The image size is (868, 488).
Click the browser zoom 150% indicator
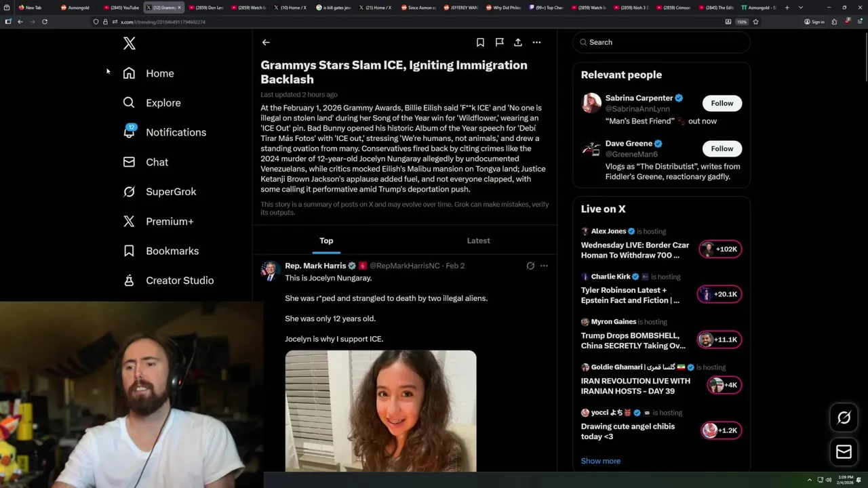pos(742,22)
